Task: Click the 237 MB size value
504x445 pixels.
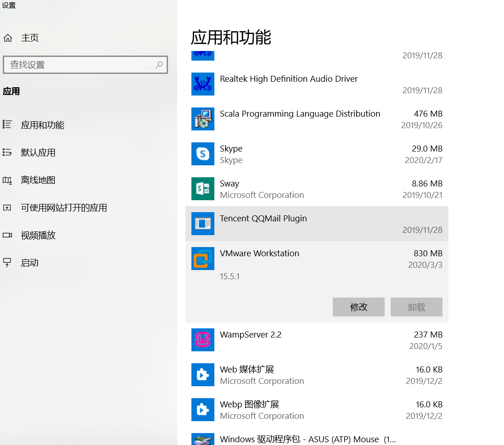Action: pyautogui.click(x=428, y=335)
